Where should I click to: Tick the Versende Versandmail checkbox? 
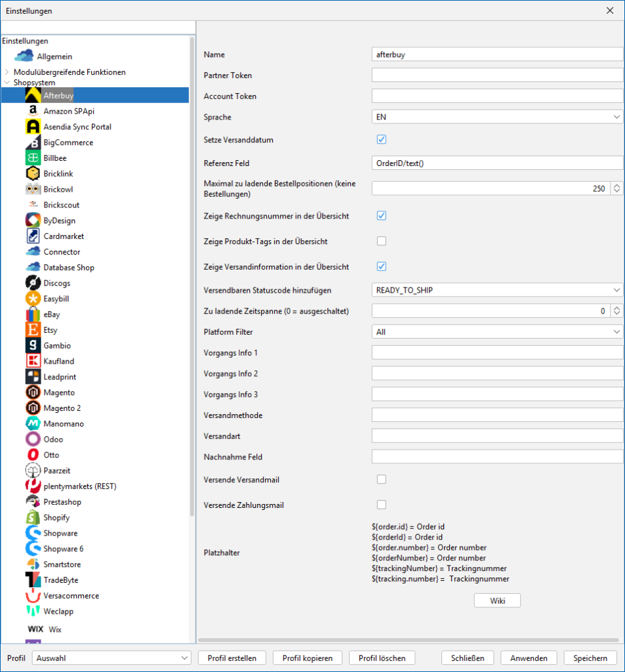click(x=381, y=480)
